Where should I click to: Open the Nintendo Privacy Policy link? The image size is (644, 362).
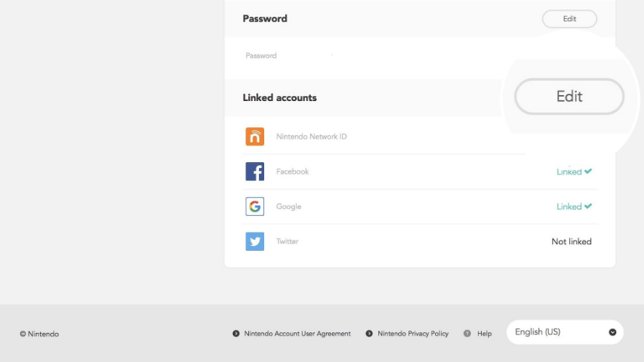413,334
